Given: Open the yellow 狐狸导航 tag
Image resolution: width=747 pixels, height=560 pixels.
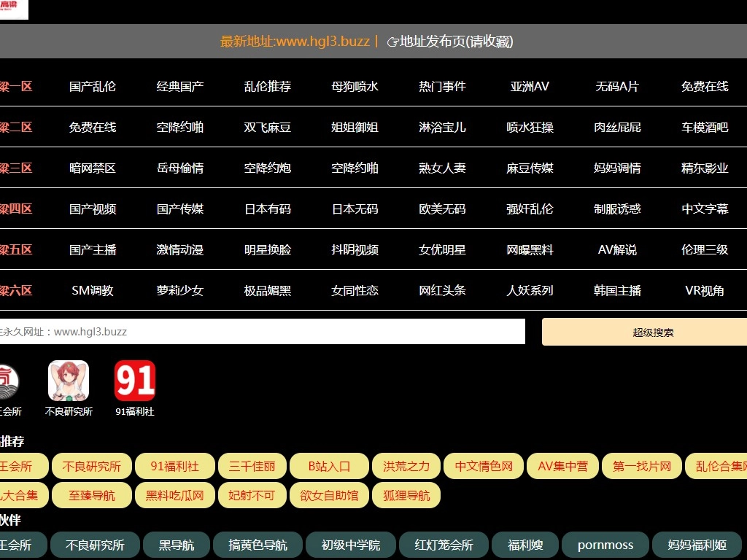Looking at the screenshot, I should click(406, 496).
